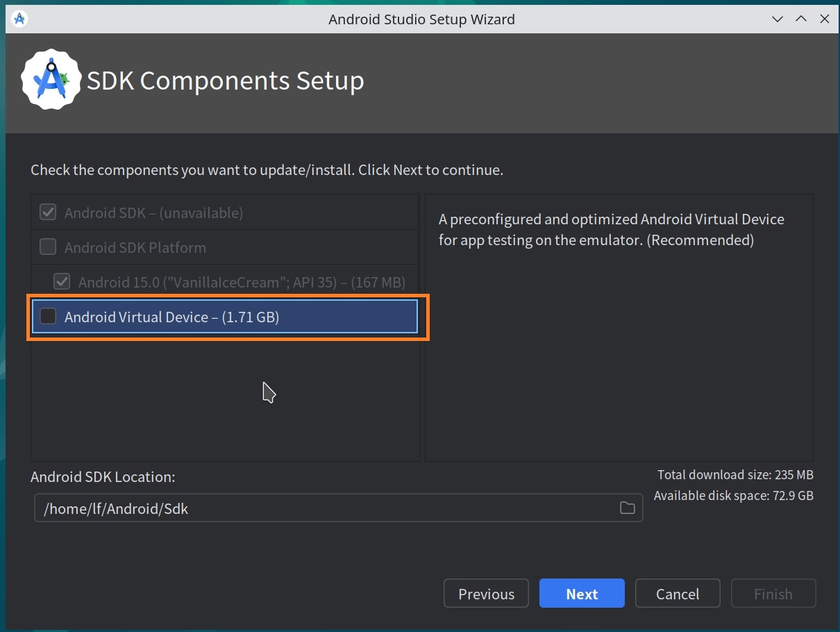The image size is (840, 632).
Task: Check the Android Virtual Device checkbox
Action: click(48, 317)
